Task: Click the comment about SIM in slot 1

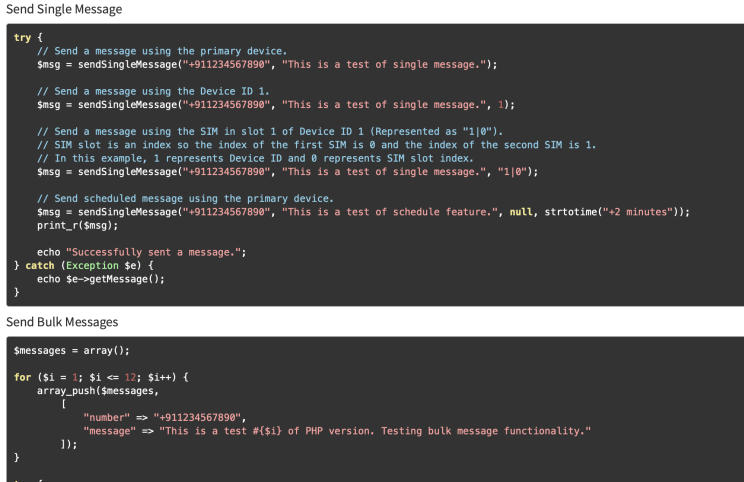Action: [x=270, y=131]
